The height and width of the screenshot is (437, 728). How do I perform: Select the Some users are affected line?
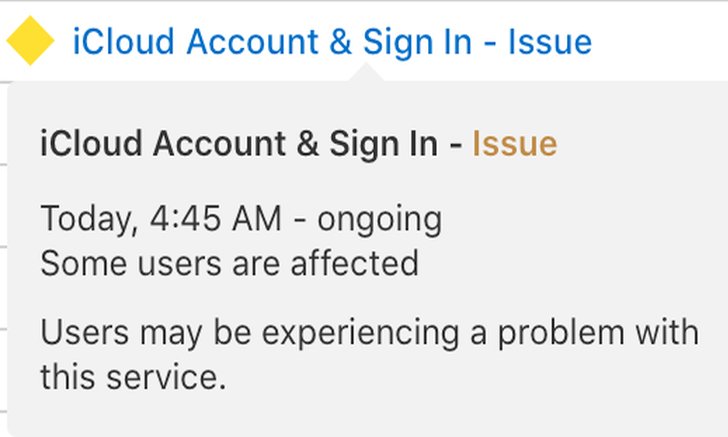(230, 263)
